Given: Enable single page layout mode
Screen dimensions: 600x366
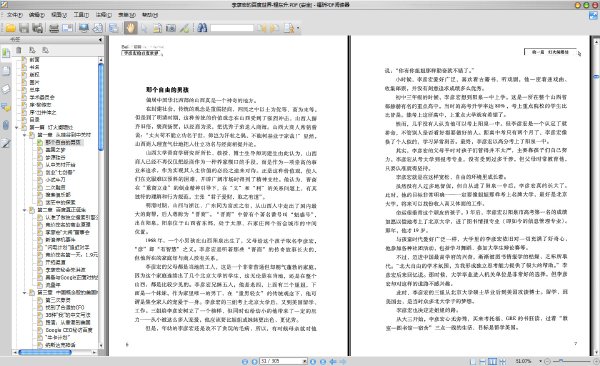Looking at the screenshot, I should (x=473, y=361).
